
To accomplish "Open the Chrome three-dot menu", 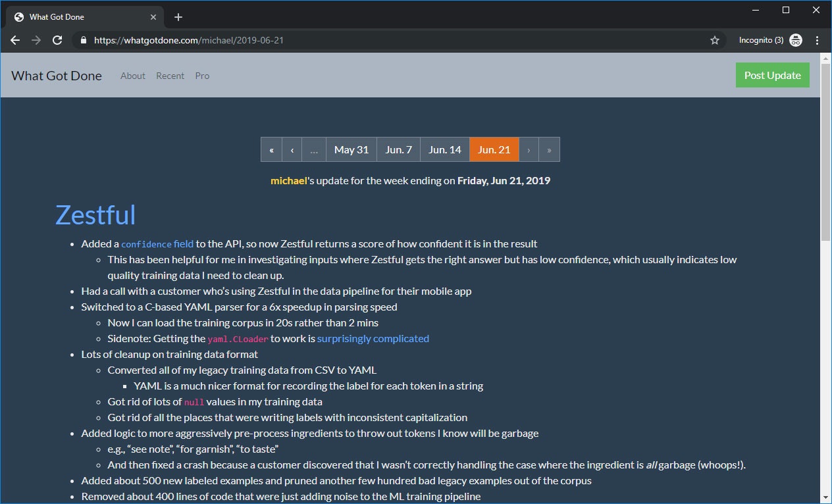I will 818,40.
